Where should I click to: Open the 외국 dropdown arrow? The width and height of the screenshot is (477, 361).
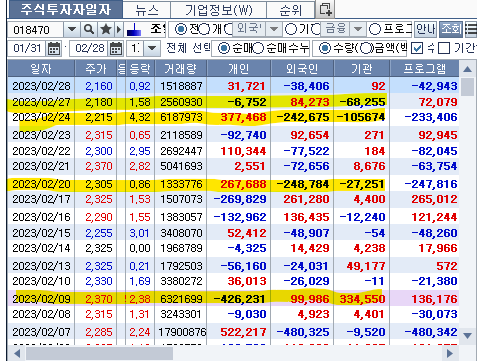274,29
